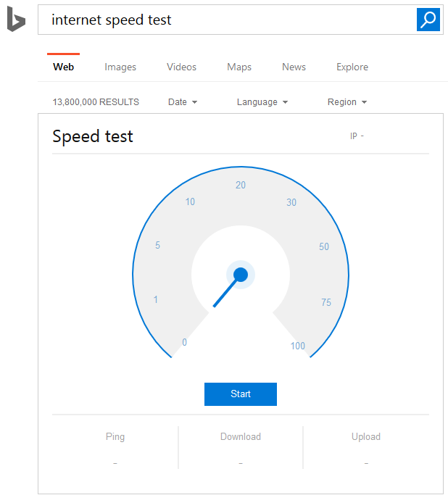Click the Download result label

(x=241, y=436)
